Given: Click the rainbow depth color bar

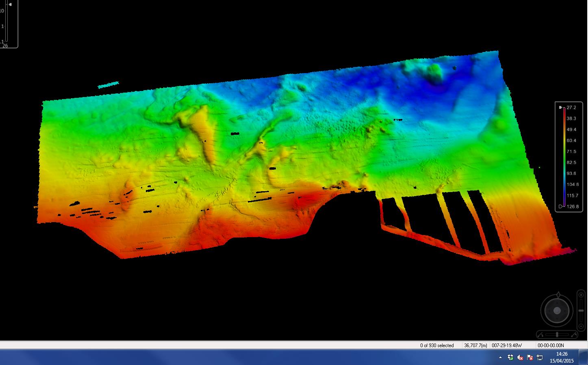Looking at the screenshot, I should click(x=564, y=156).
